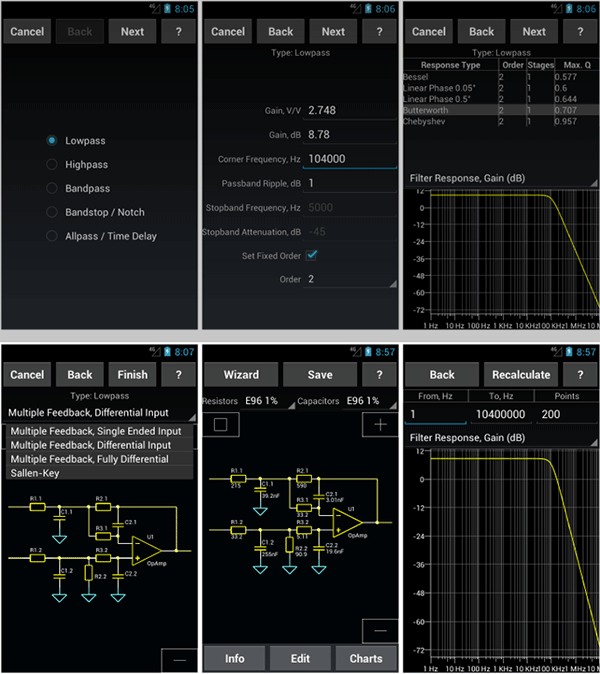
Task: Open ? help next to the Finish button
Action: 178,374
